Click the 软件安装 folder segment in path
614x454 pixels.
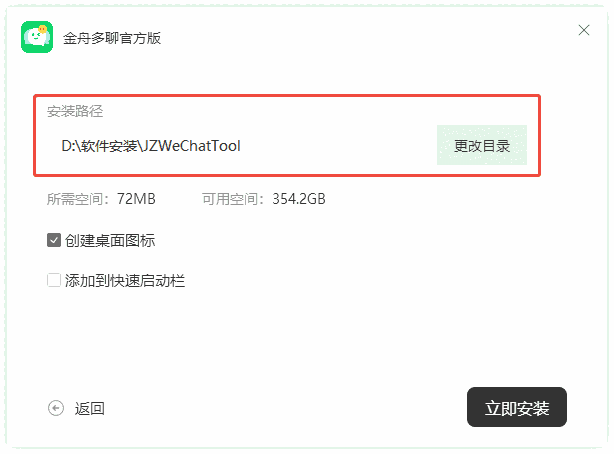(109, 146)
